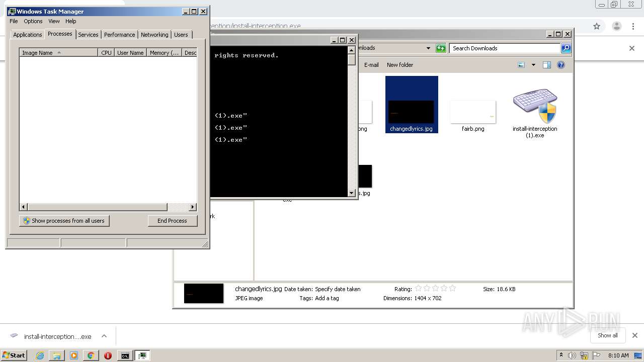Image resolution: width=644 pixels, height=362 pixels.
Task: Bookmark page with Chrome star icon
Action: pyautogui.click(x=597, y=26)
